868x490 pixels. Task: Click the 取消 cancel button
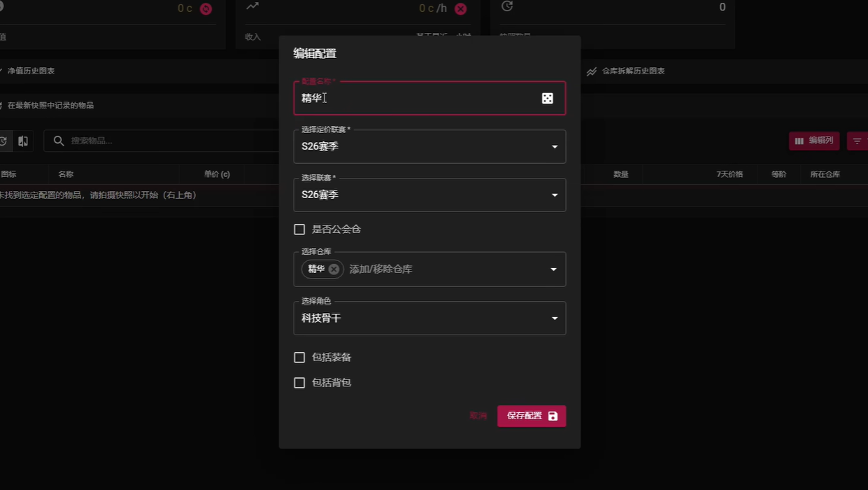(478, 416)
